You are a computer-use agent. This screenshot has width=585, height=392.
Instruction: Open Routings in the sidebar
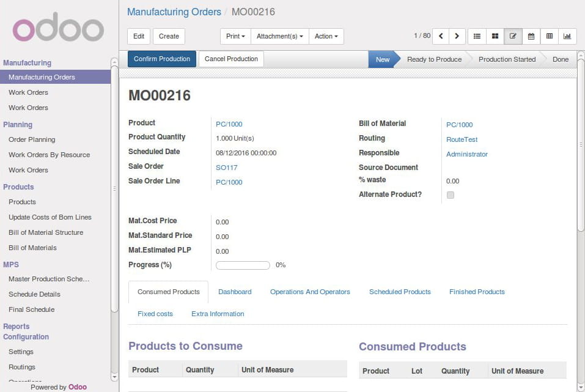21,368
